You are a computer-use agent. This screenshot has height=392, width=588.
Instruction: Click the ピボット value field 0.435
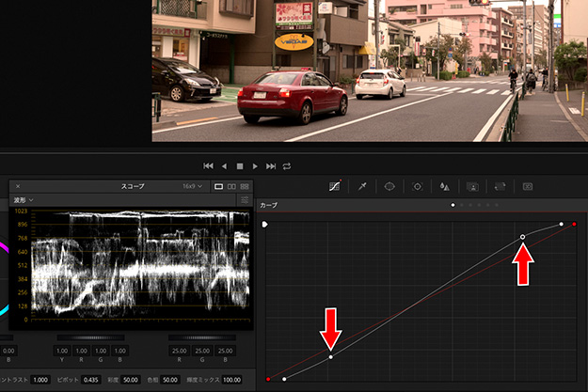pyautogui.click(x=91, y=379)
